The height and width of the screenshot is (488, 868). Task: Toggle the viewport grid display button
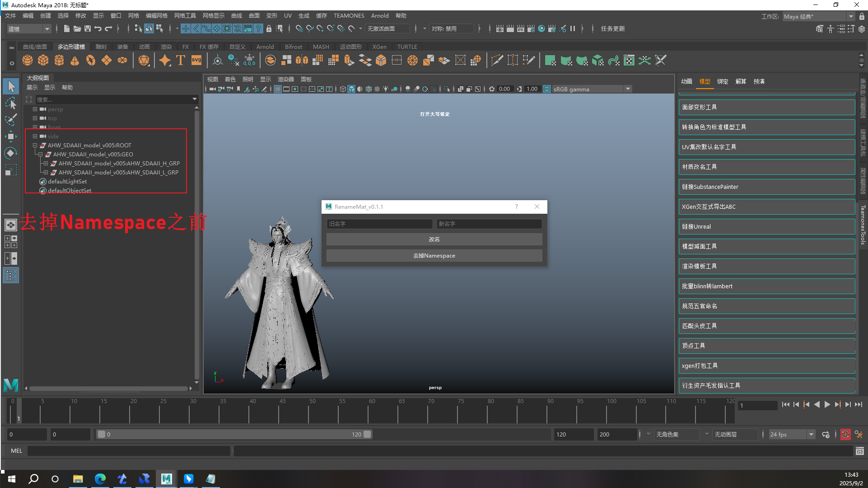(x=278, y=89)
